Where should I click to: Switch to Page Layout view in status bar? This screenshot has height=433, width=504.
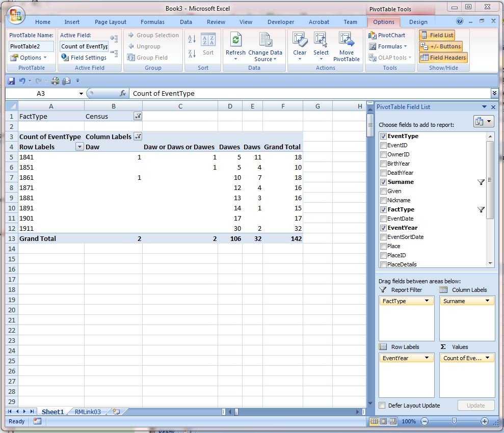(383, 421)
